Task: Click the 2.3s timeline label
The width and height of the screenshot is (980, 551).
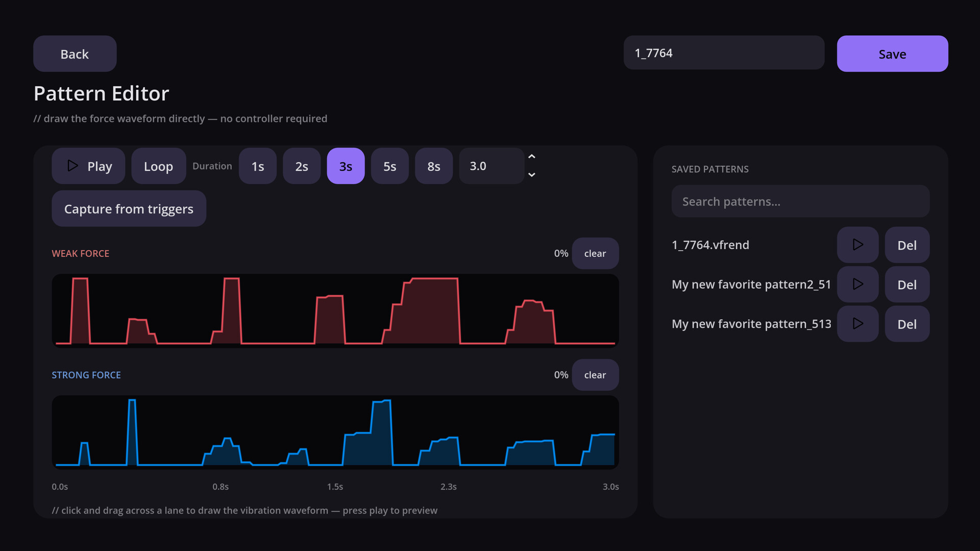Action: (449, 487)
